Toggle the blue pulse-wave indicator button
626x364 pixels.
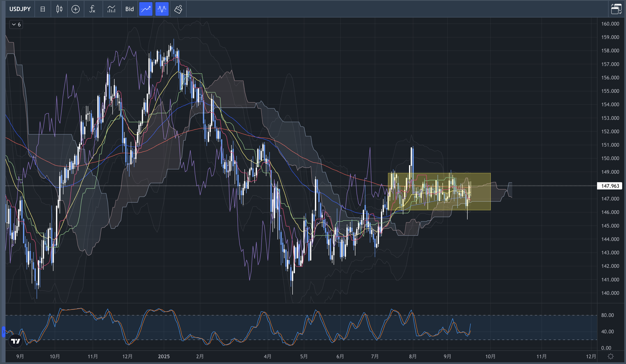click(x=162, y=9)
